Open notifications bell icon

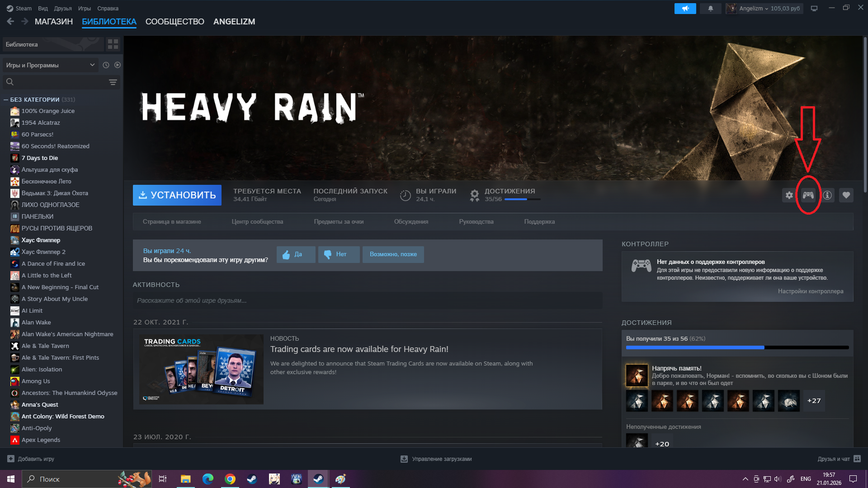[x=711, y=9]
